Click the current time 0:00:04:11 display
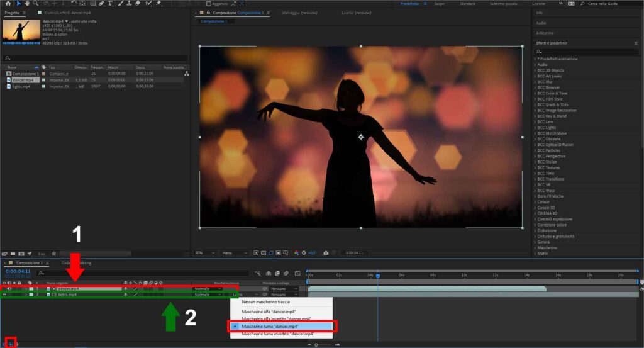Image resolution: width=644 pixels, height=348 pixels. tap(18, 271)
